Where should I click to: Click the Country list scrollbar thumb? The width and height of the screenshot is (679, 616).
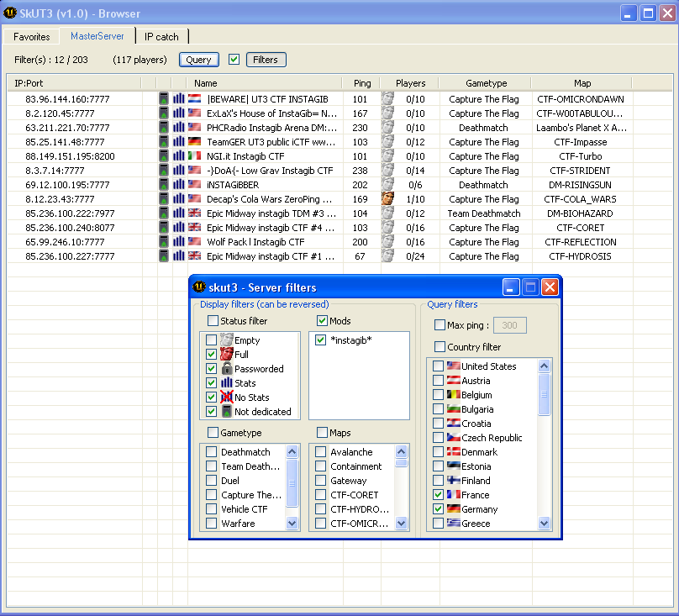coord(545,394)
